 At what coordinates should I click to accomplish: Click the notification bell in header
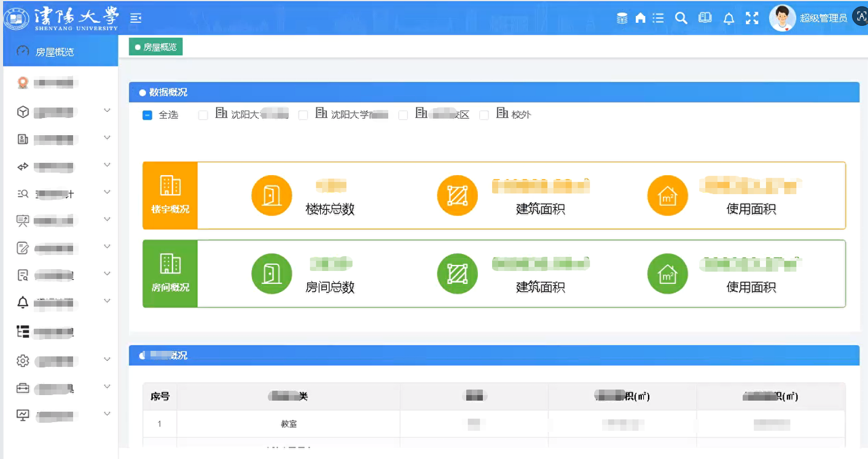point(729,18)
